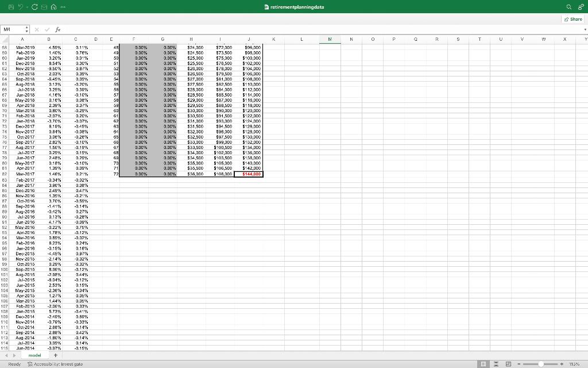This screenshot has width=588, height=368.
Task: Open the model sheet tab
Action: 35,355
